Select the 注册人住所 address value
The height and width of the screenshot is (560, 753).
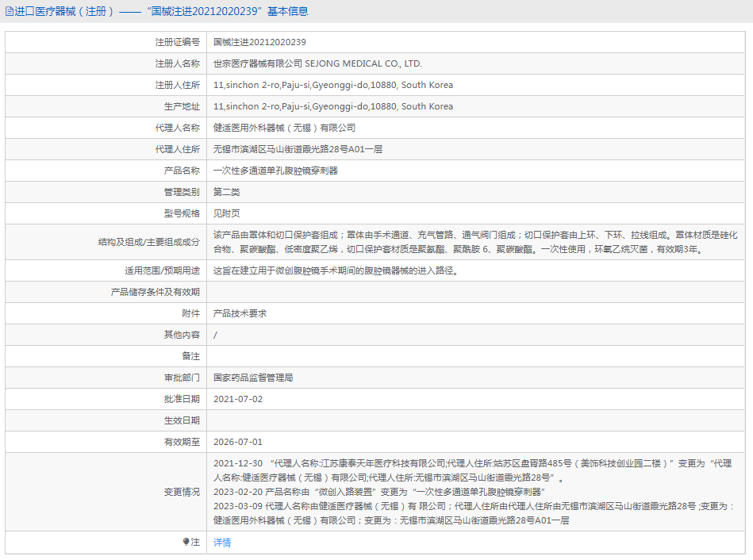[333, 85]
